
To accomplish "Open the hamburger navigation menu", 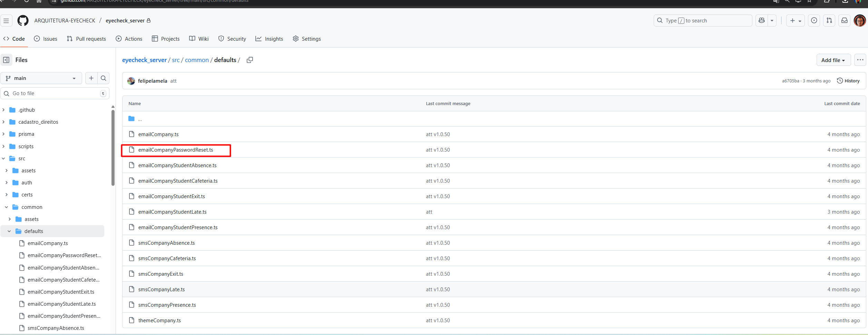I will coord(6,21).
